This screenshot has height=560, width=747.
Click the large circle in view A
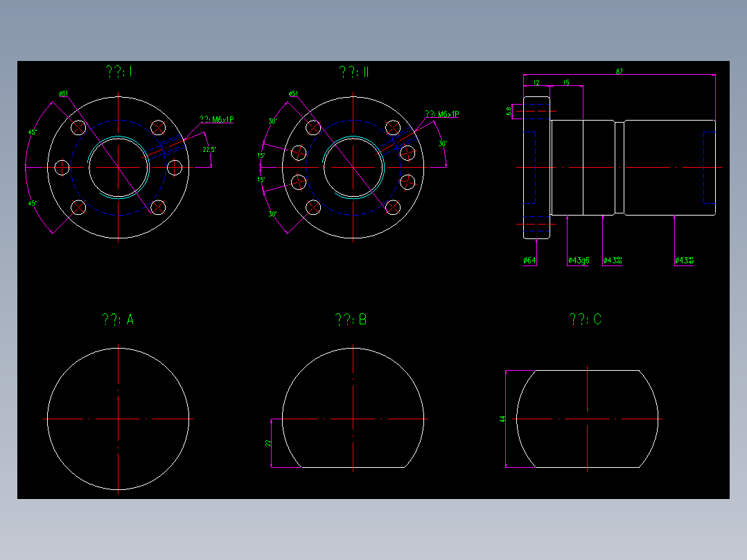tap(118, 419)
